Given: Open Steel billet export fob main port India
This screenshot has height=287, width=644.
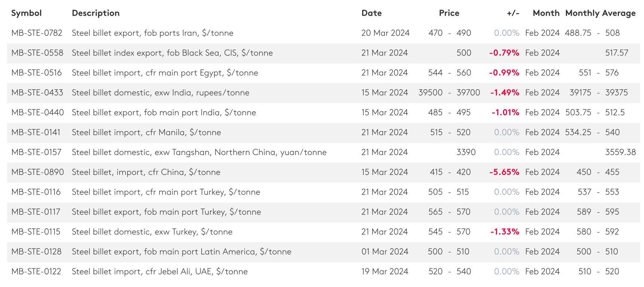Looking at the screenshot, I should point(164,112).
